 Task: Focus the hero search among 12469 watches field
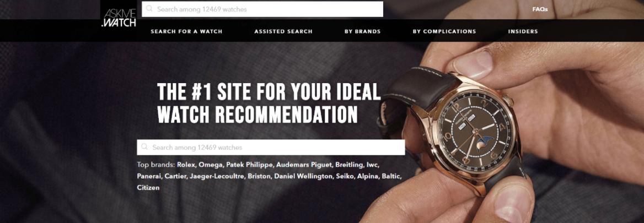pos(271,147)
